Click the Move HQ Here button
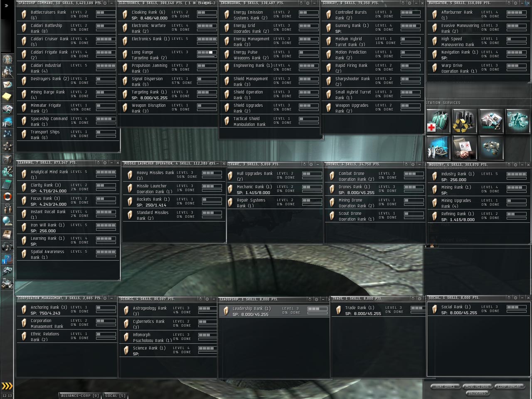This screenshot has width=532, height=399. pos(477,387)
